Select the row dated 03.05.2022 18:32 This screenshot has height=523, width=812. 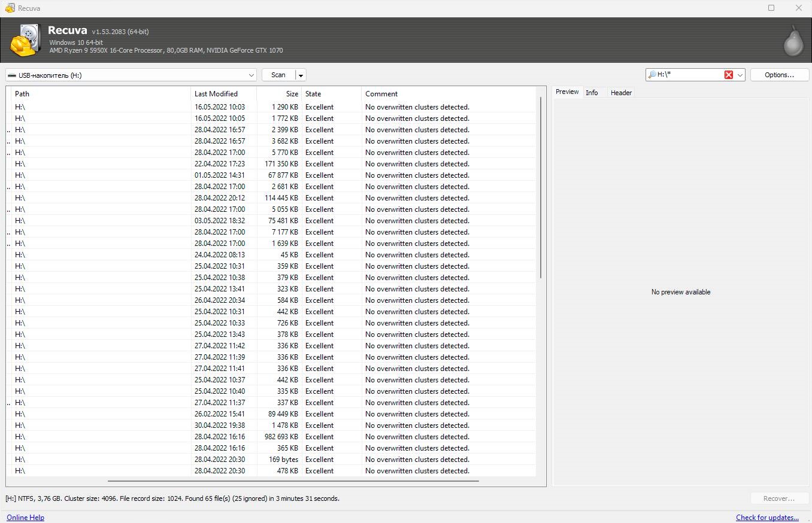tap(271, 221)
